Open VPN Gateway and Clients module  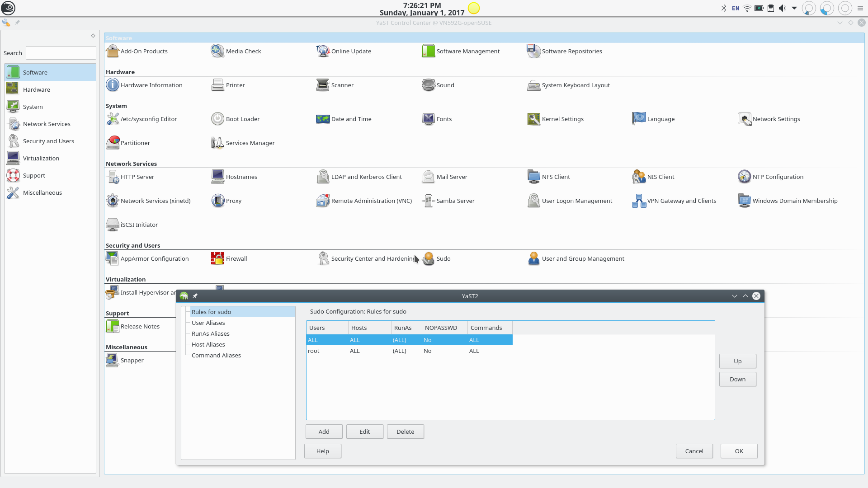674,201
